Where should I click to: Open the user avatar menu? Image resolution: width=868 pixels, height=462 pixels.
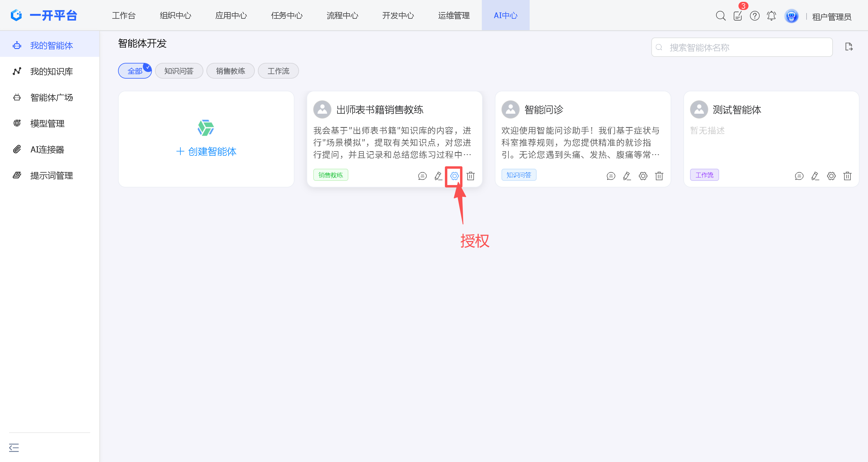pos(791,16)
